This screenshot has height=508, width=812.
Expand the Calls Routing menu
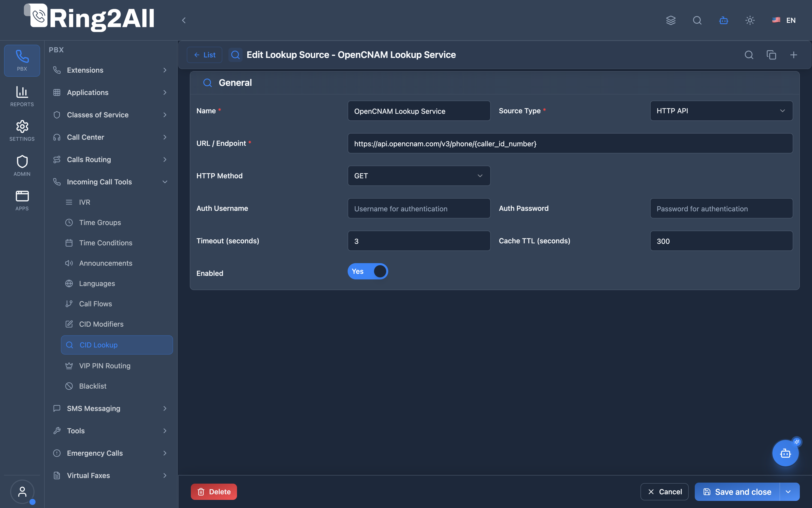point(110,159)
